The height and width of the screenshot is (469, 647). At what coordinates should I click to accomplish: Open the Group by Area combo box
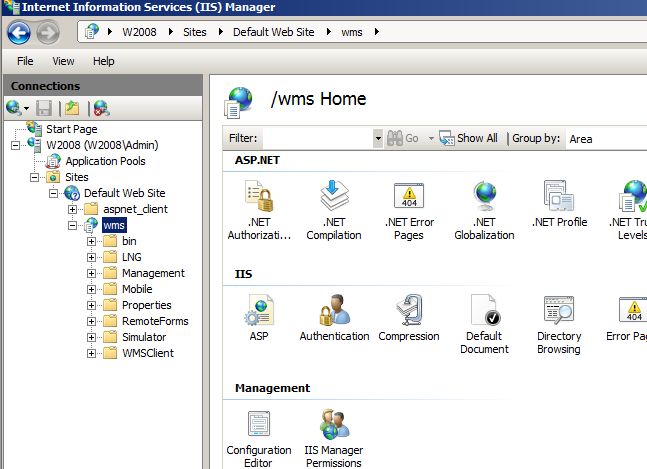pyautogui.click(x=607, y=139)
